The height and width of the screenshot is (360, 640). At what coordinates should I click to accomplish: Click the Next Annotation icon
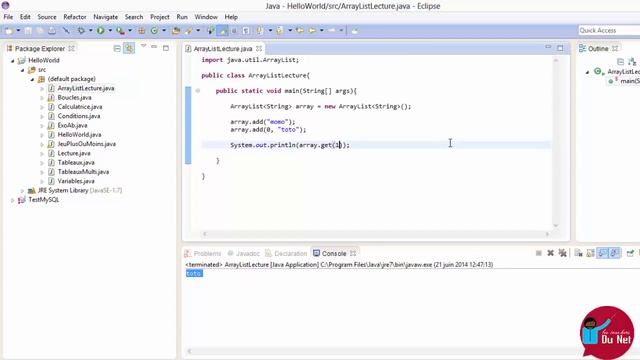tap(259, 30)
